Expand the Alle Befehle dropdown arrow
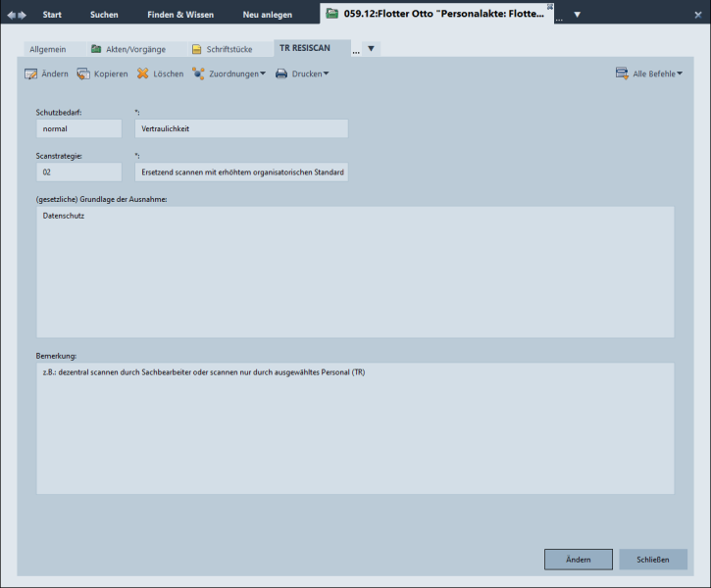The width and height of the screenshot is (711, 588). tap(680, 73)
